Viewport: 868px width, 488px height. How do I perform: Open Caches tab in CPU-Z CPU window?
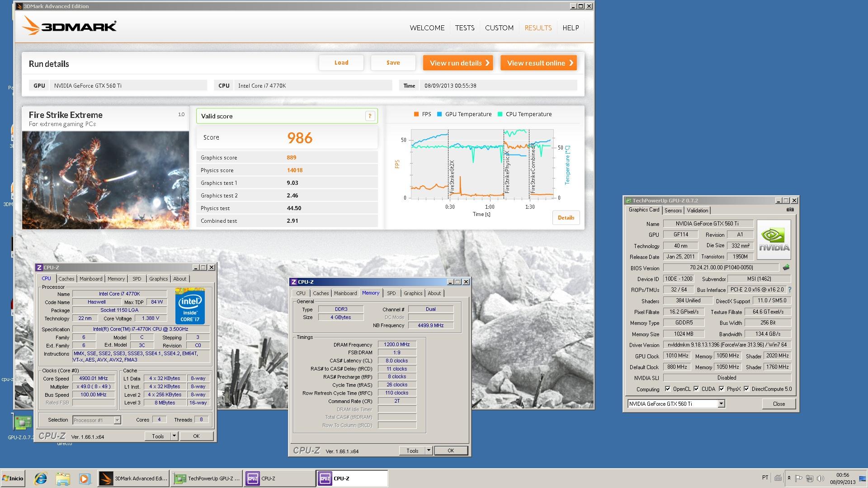click(66, 279)
